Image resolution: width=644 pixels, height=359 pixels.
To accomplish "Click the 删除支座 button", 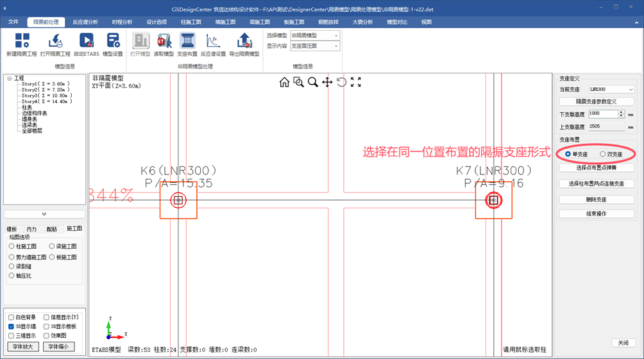I will 597,199.
